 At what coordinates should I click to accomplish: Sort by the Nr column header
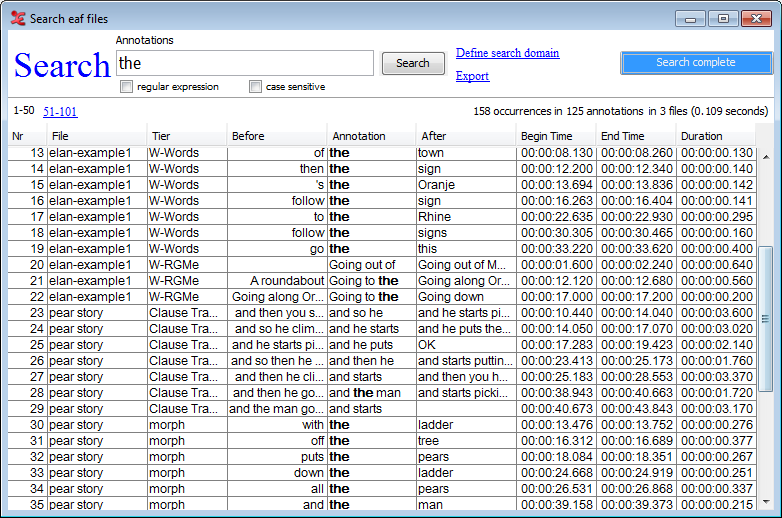click(27, 136)
